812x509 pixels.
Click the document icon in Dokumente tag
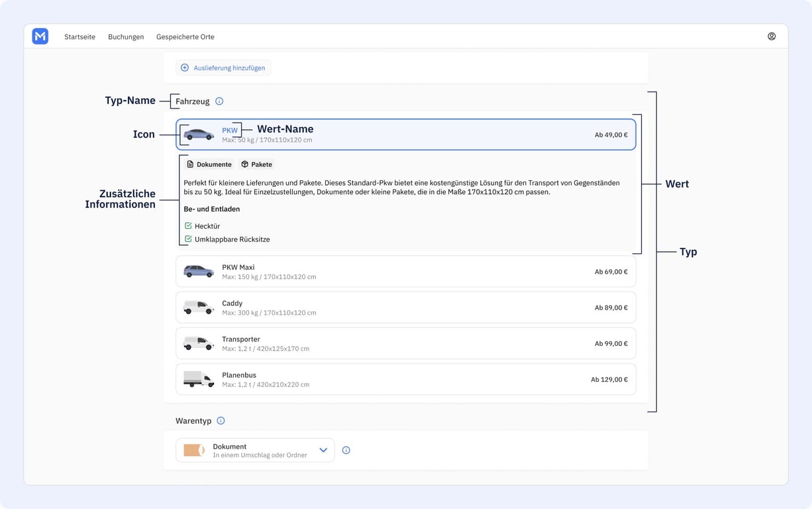coord(190,164)
